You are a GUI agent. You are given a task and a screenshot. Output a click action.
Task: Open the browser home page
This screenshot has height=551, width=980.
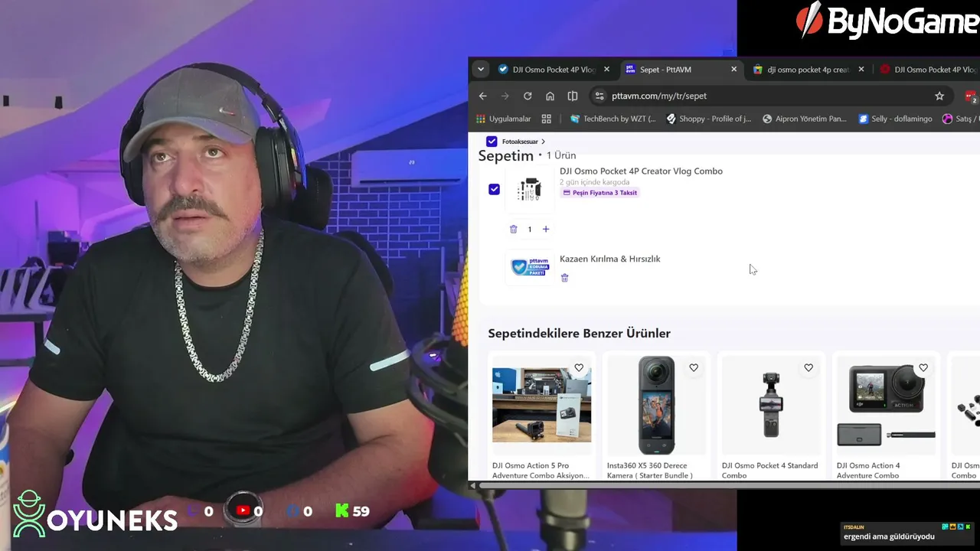click(550, 96)
